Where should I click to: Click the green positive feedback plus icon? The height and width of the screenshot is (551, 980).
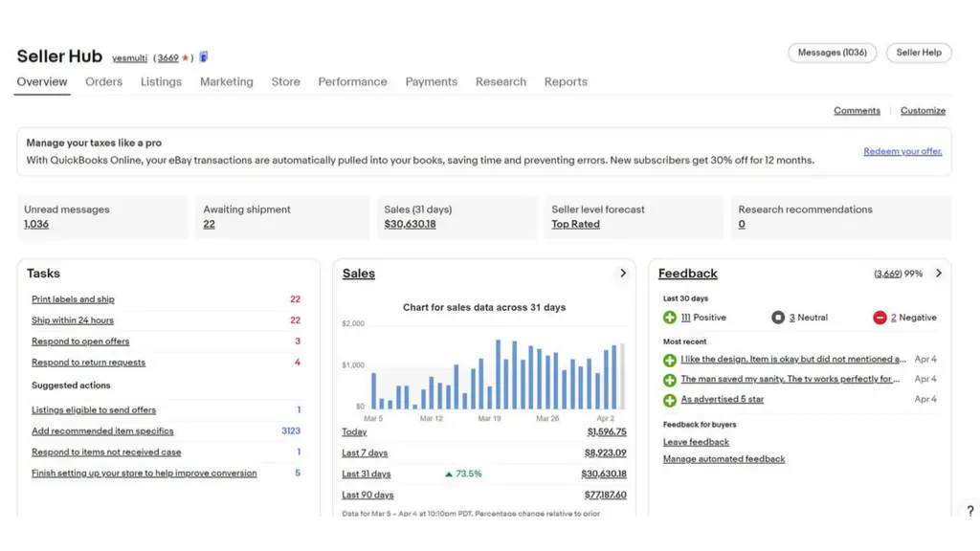coord(669,318)
